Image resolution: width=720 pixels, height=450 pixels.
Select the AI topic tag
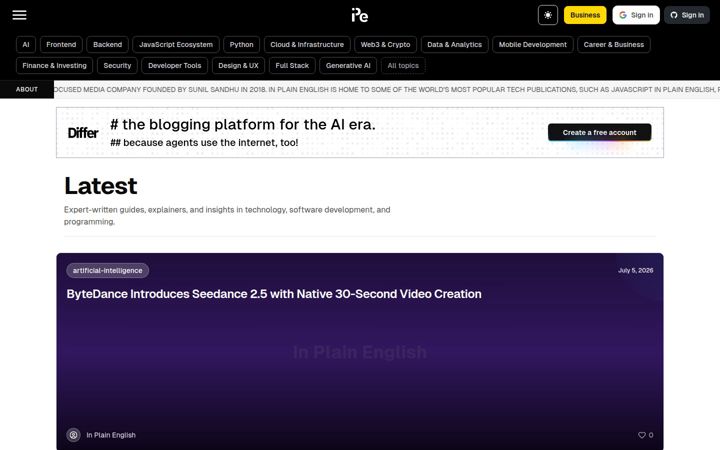point(26,45)
